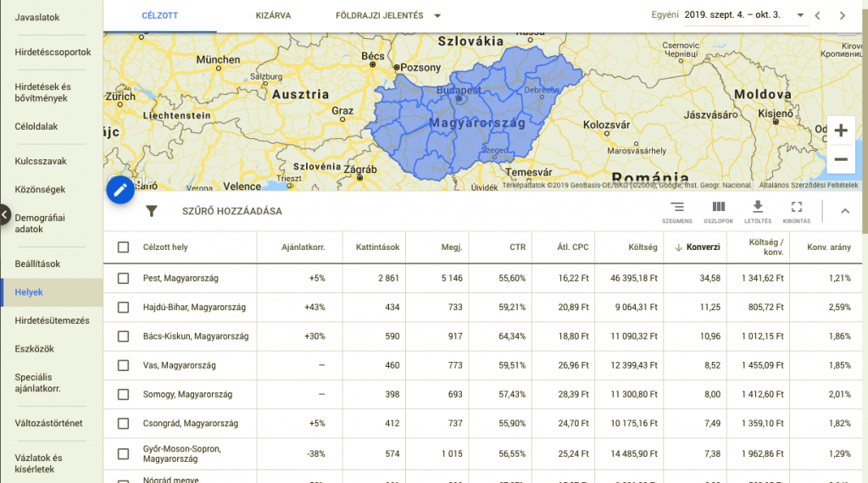Click the blue pencil edit button
Viewport: 868px width, 483px height.
(x=120, y=190)
